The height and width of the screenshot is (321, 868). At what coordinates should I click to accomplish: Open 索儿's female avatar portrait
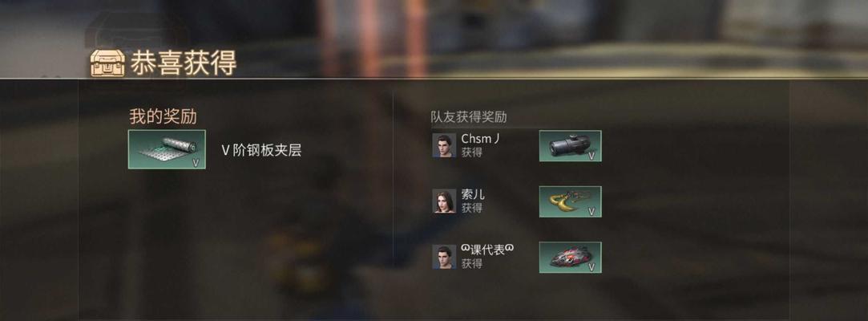(444, 201)
